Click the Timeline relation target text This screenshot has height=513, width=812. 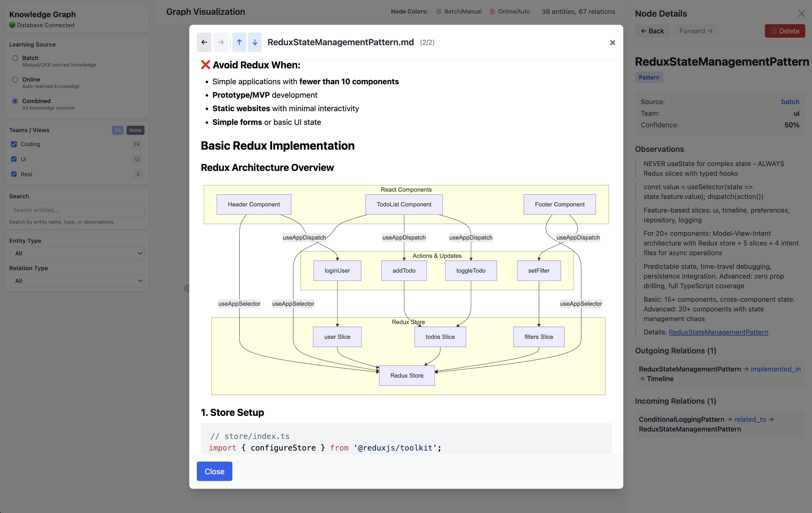pos(660,378)
